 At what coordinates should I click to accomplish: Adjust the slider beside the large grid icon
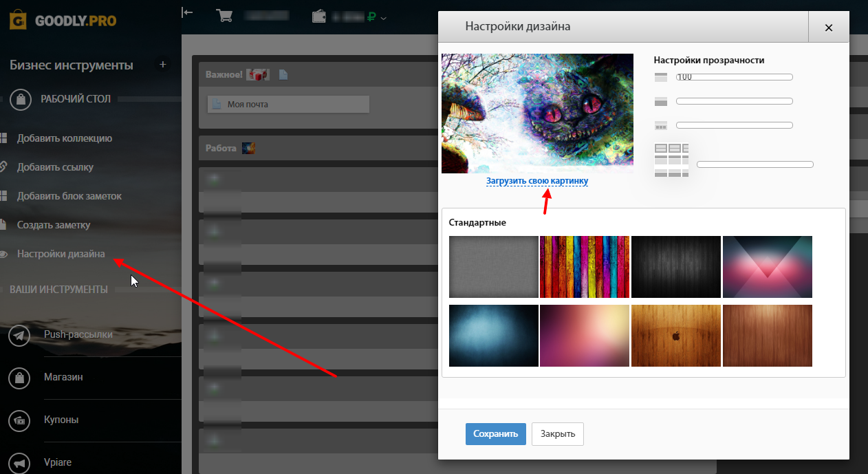pos(755,164)
